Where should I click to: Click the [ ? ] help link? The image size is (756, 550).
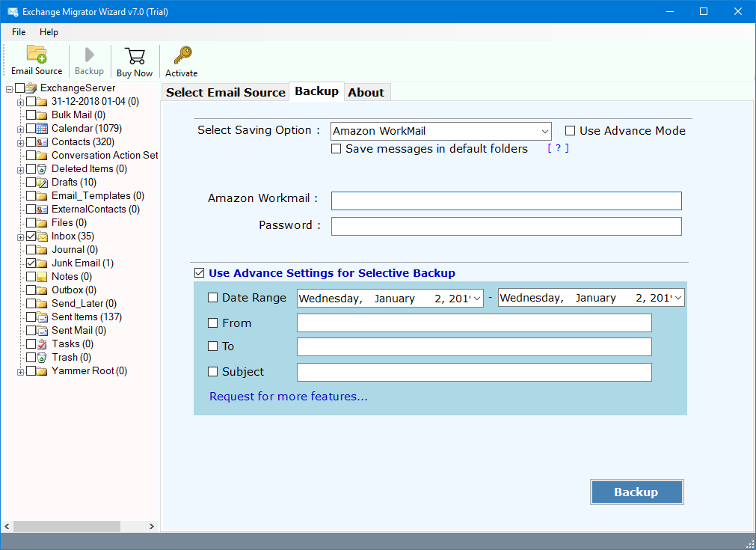click(x=559, y=148)
